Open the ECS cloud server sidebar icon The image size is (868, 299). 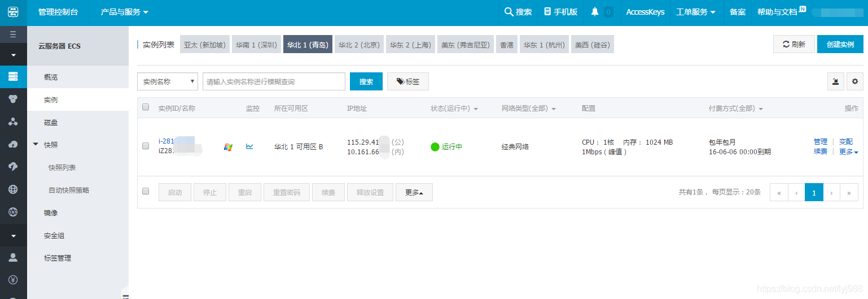tap(13, 76)
